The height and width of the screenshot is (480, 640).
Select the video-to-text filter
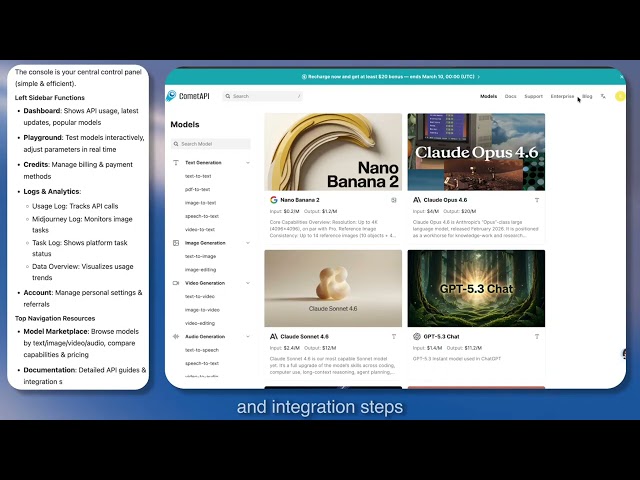point(200,229)
